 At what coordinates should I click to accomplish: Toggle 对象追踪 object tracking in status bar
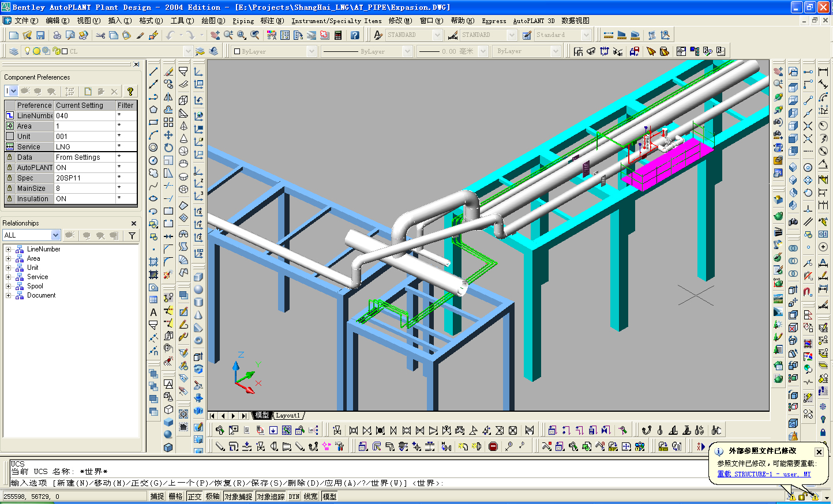pyautogui.click(x=271, y=497)
